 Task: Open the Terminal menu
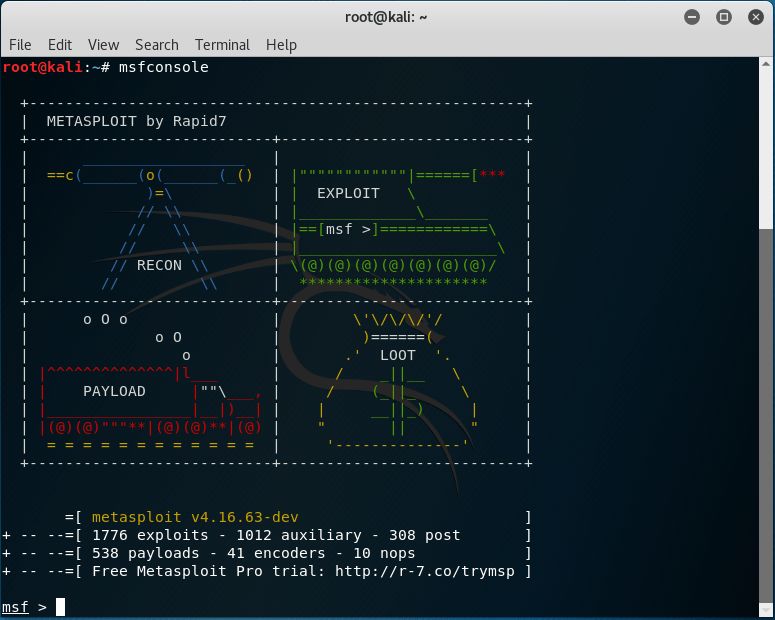[x=222, y=45]
